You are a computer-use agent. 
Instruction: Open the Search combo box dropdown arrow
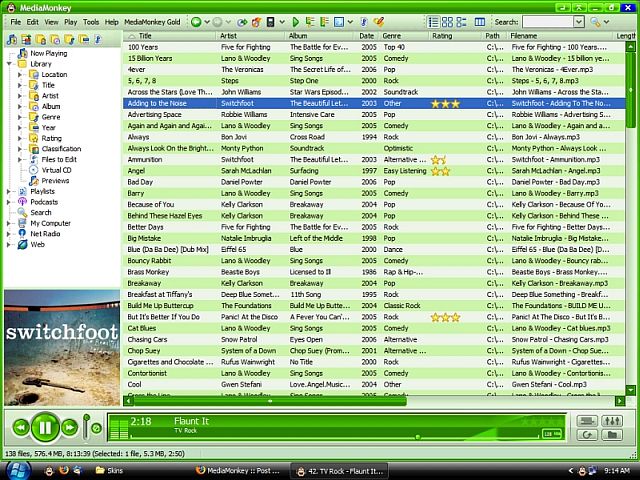[578, 22]
